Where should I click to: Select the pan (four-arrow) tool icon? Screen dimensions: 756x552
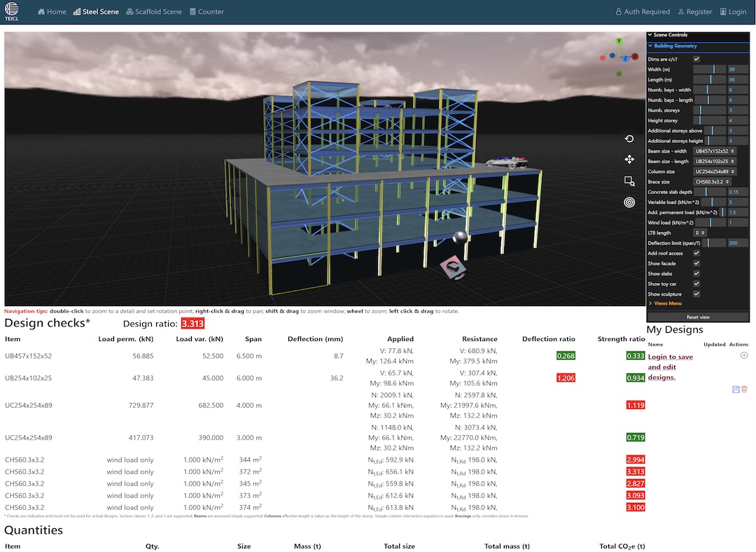(x=629, y=160)
